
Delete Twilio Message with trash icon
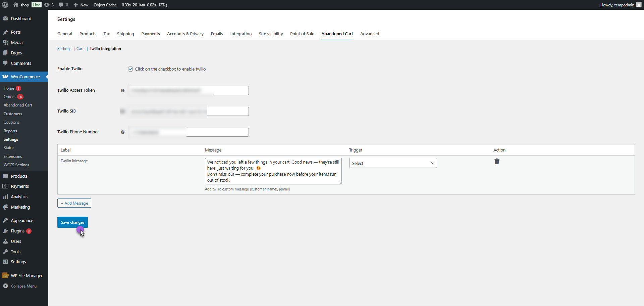497,162
